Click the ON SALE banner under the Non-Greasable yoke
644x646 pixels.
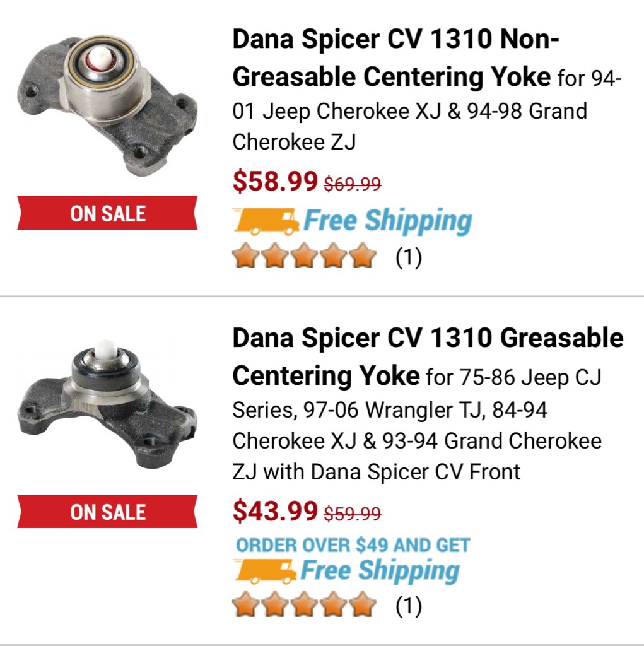pos(107,213)
